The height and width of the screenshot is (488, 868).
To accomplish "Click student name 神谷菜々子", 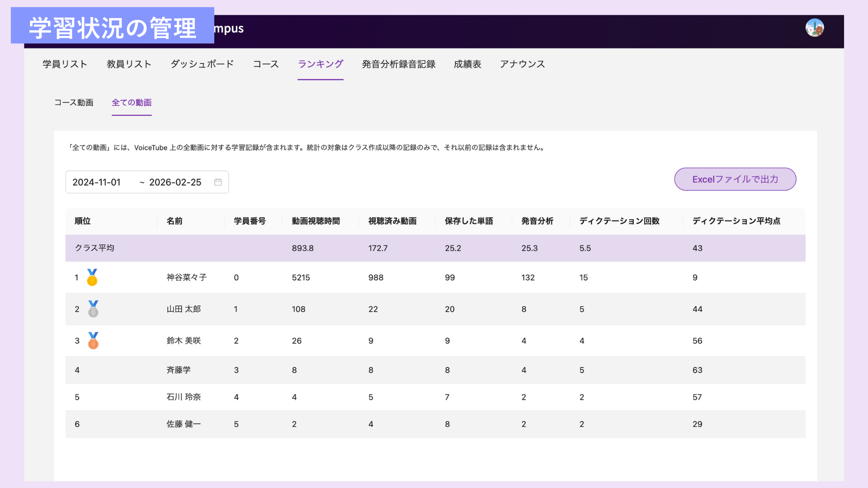I will click(x=186, y=277).
